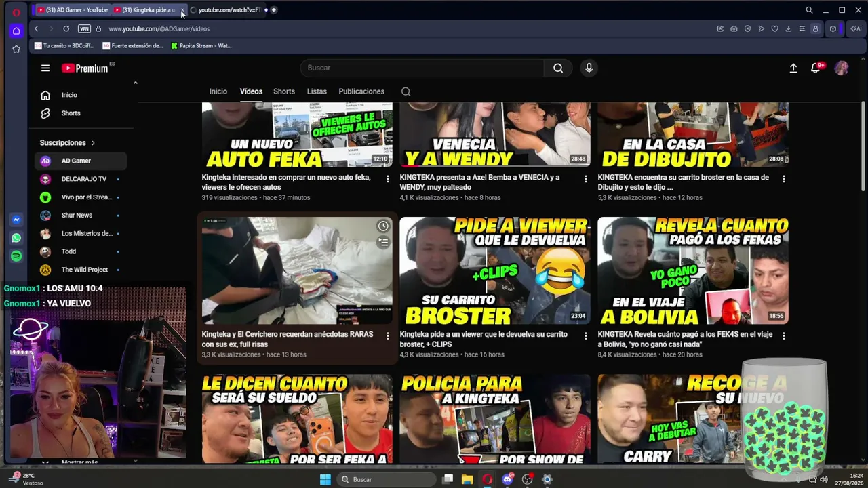This screenshot has height=488, width=868.
Task: Open a new browser tab
Action: [x=274, y=10]
